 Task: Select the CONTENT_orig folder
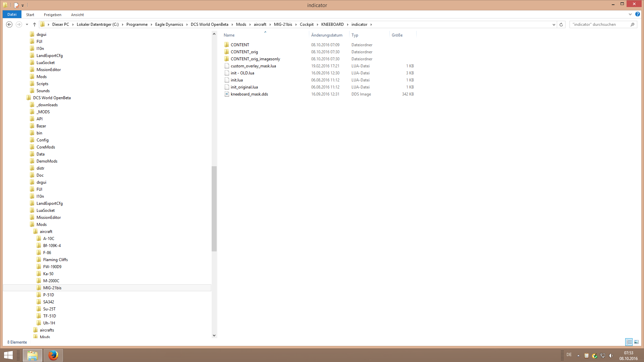point(244,52)
